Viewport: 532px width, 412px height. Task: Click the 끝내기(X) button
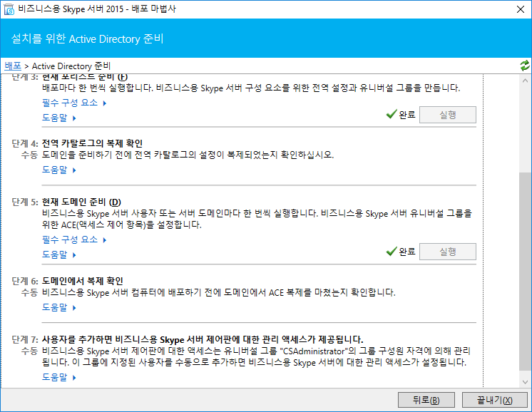point(495,400)
